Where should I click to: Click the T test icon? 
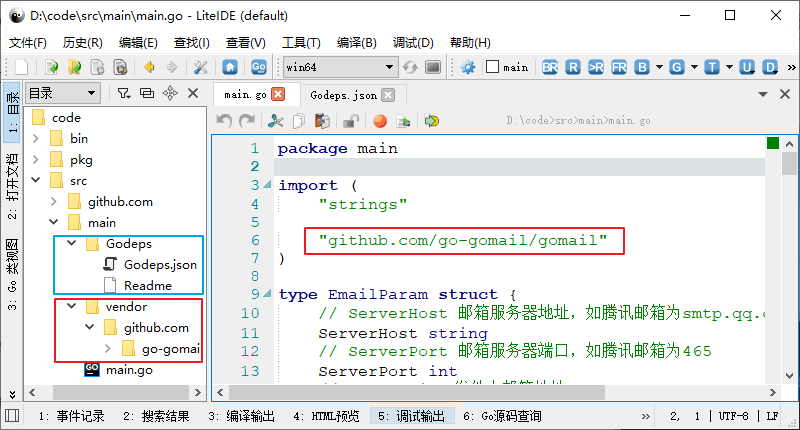[712, 67]
